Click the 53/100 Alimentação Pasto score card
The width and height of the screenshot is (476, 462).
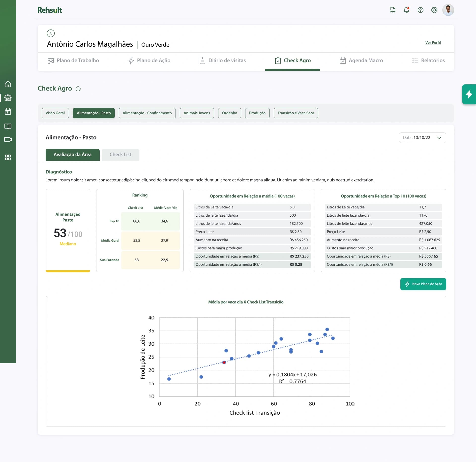click(68, 231)
